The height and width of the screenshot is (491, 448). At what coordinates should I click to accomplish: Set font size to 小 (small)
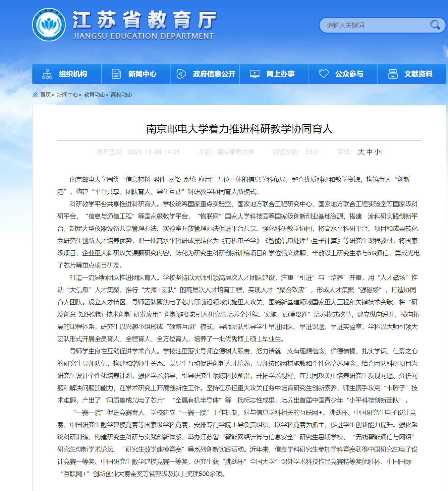click(x=377, y=152)
